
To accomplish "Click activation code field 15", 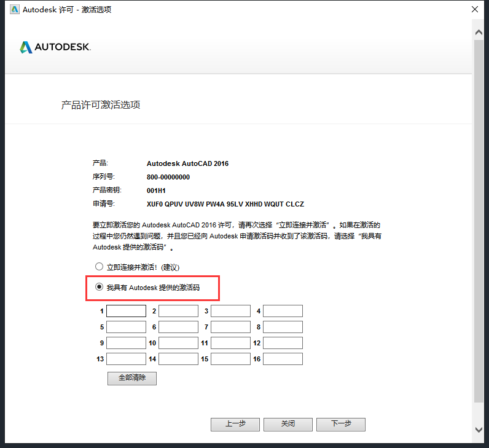I will tap(230, 359).
